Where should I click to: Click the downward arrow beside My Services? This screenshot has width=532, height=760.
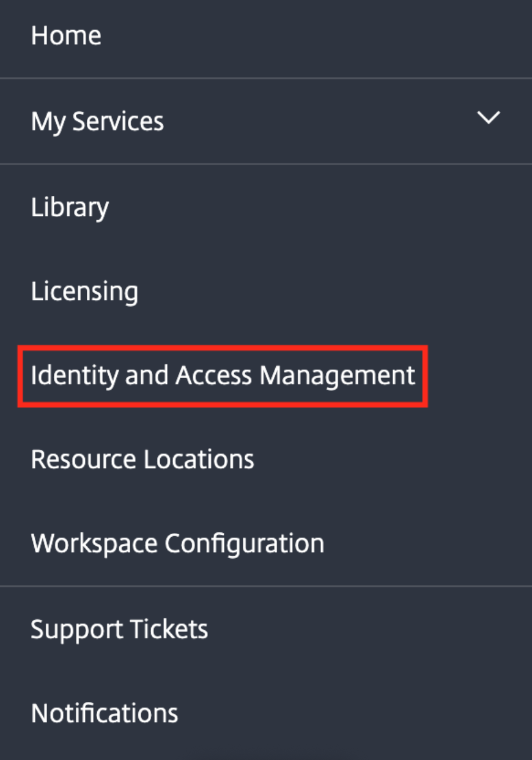pos(489,118)
